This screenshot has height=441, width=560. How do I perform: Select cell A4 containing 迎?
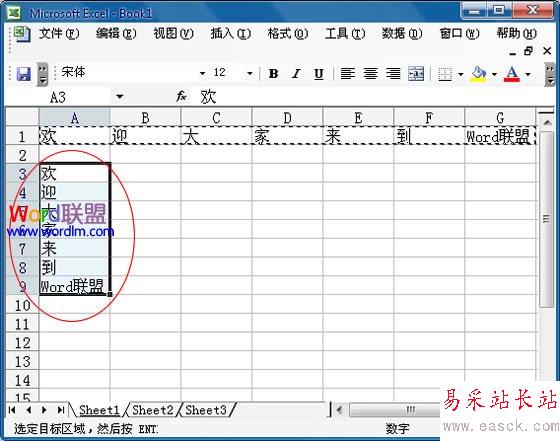click(x=74, y=192)
